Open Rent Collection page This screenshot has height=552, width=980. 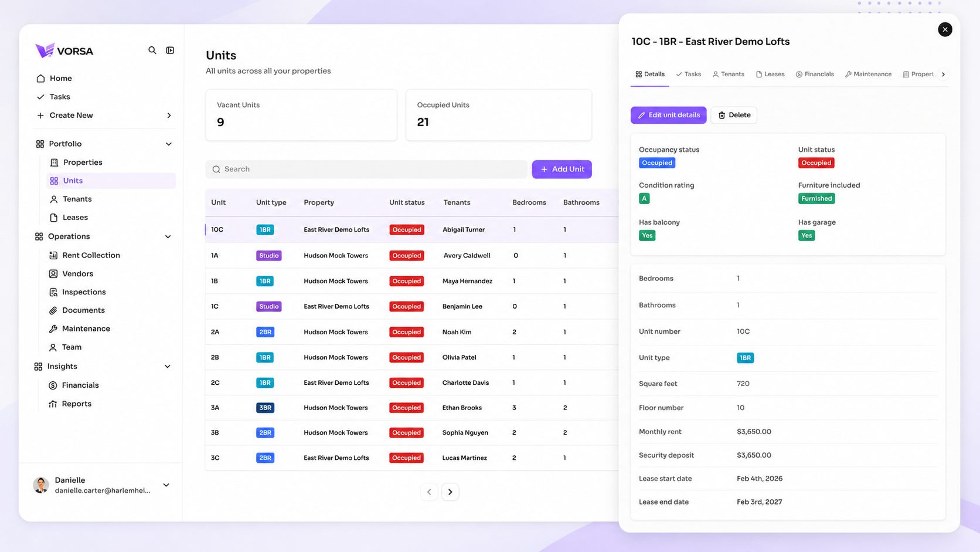[91, 255]
